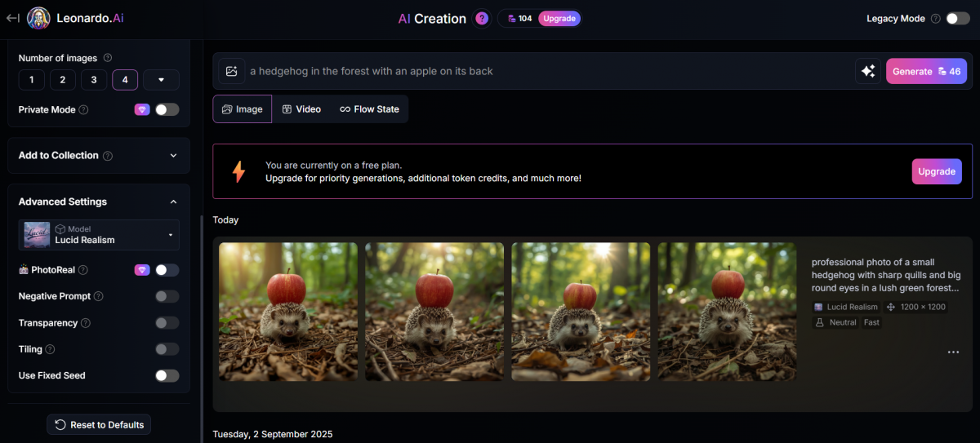Screen dimensions: 980x443
Task: Open the three-dot menu for hedgehog generation
Action: point(953,352)
